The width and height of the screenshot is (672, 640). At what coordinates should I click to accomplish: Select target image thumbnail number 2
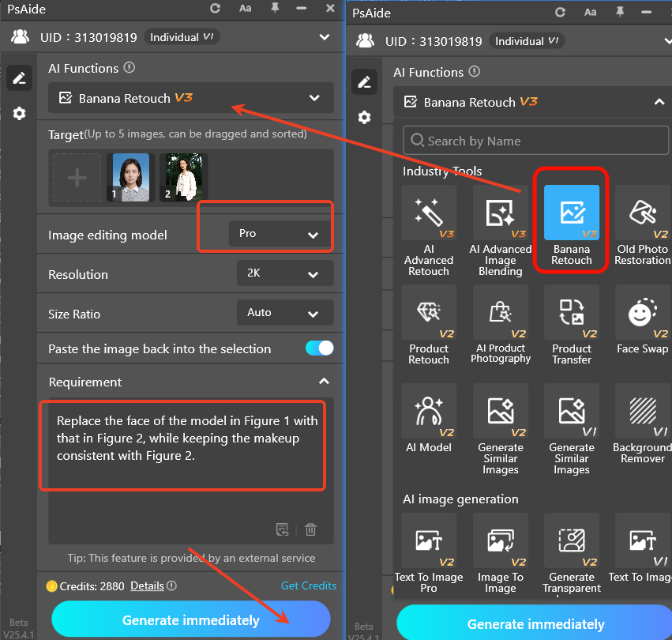183,176
